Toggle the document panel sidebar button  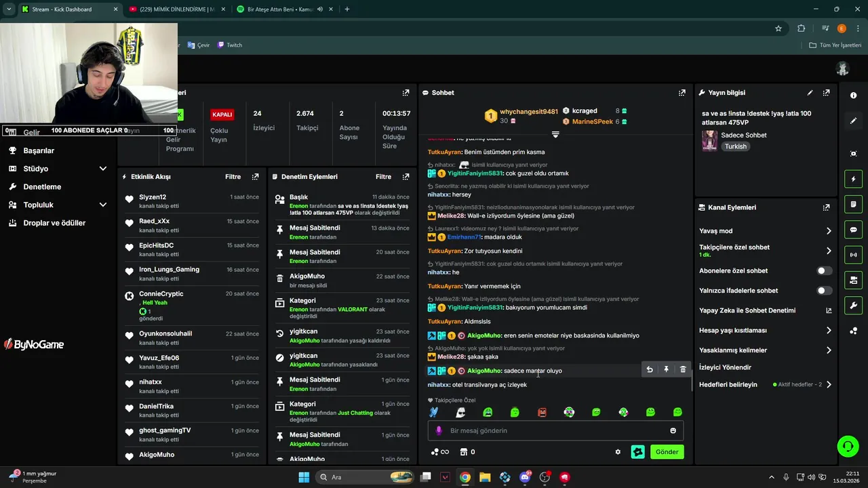853,205
